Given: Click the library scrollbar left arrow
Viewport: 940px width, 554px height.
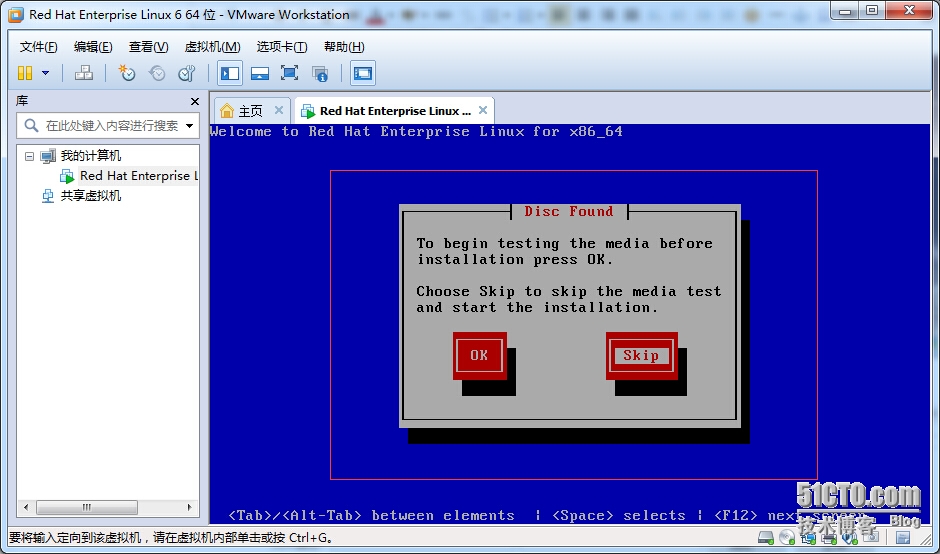Looking at the screenshot, I should pos(26,507).
